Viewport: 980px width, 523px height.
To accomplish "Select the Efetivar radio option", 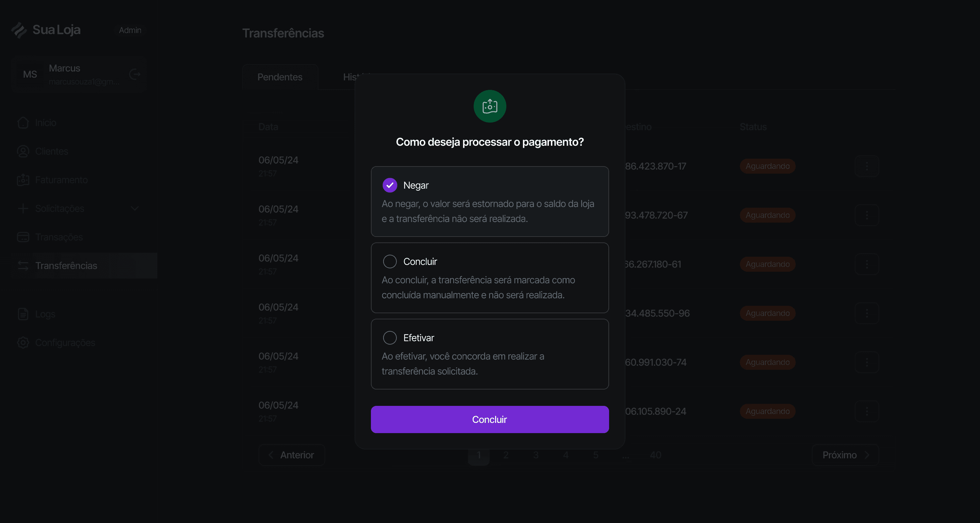I will tap(390, 338).
